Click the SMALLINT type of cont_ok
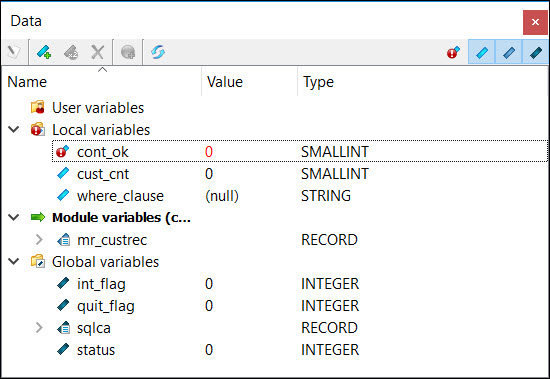Image resolution: width=550 pixels, height=379 pixels. (x=335, y=152)
